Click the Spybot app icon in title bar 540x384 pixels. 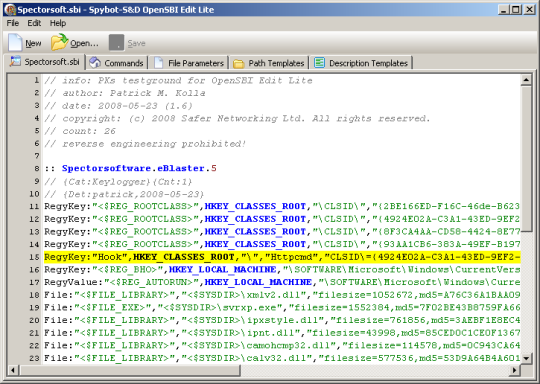click(10, 9)
